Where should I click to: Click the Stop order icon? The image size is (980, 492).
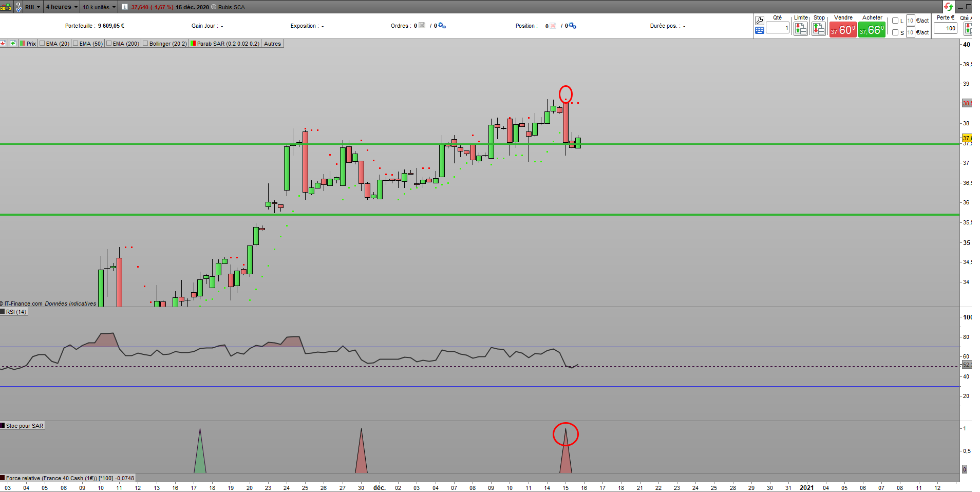(x=819, y=29)
